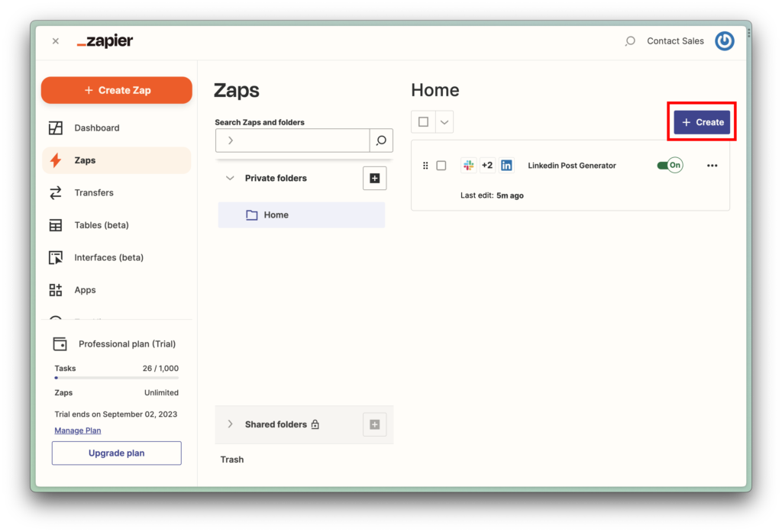This screenshot has height=532, width=782.
Task: Click the Private folders label
Action: click(x=276, y=178)
